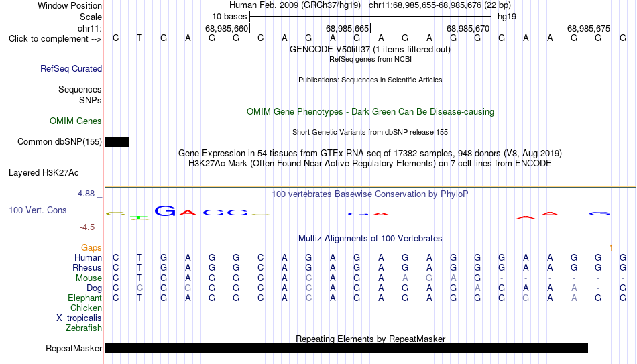This screenshot has width=637, height=364.
Task: Click the Scale label on the left
Action: click(x=91, y=17)
